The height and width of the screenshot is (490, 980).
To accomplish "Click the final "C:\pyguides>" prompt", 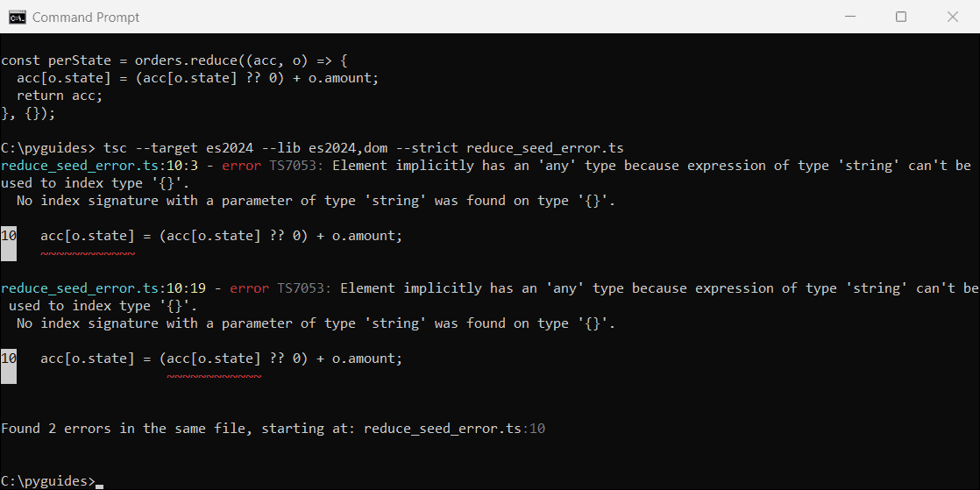I will point(48,480).
